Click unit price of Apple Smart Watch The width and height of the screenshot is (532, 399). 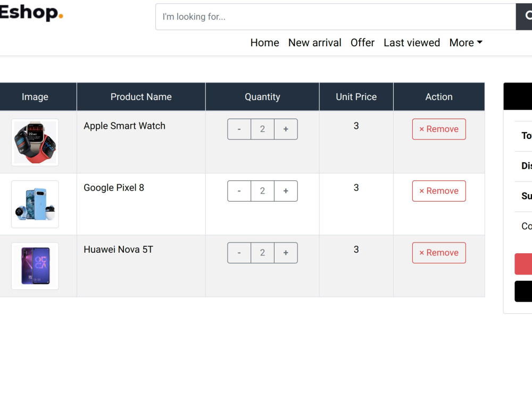pyautogui.click(x=356, y=126)
